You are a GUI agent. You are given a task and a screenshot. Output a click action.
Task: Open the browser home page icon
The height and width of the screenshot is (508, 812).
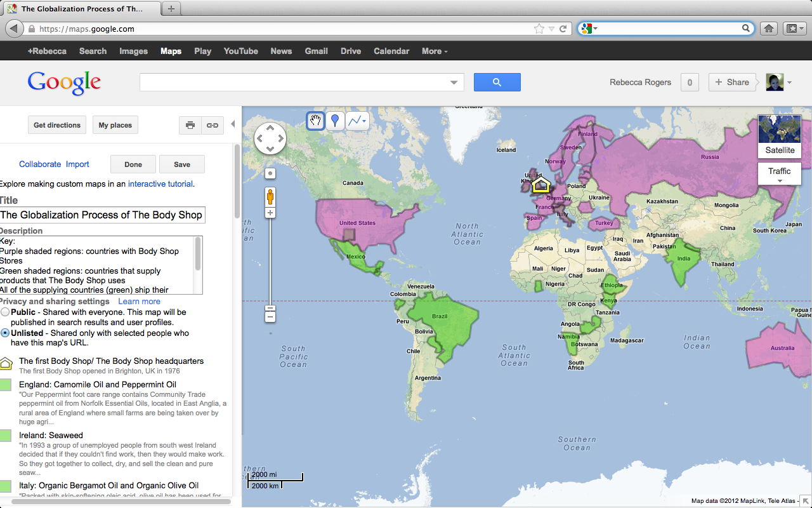click(768, 29)
